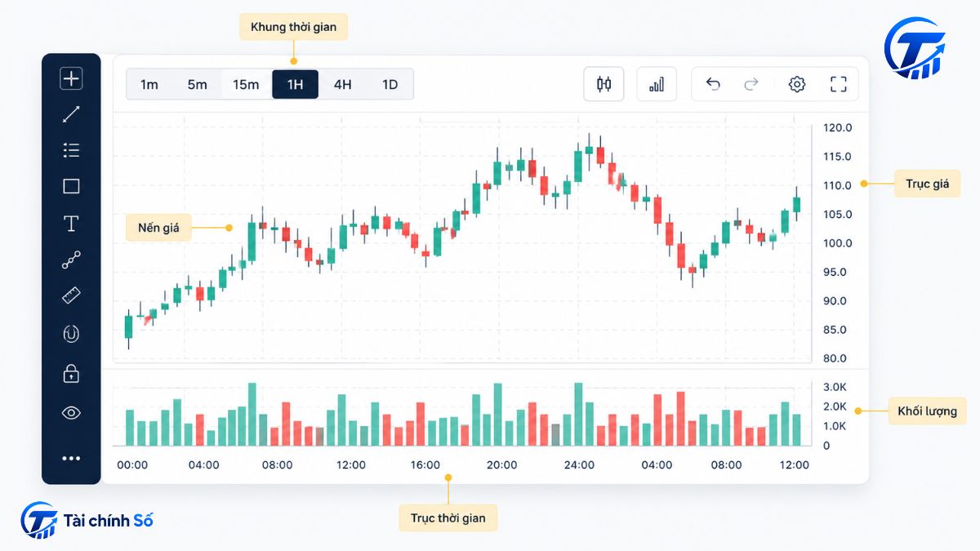This screenshot has height=551, width=980.
Task: Click the 115.0 price axis label
Action: (x=837, y=157)
